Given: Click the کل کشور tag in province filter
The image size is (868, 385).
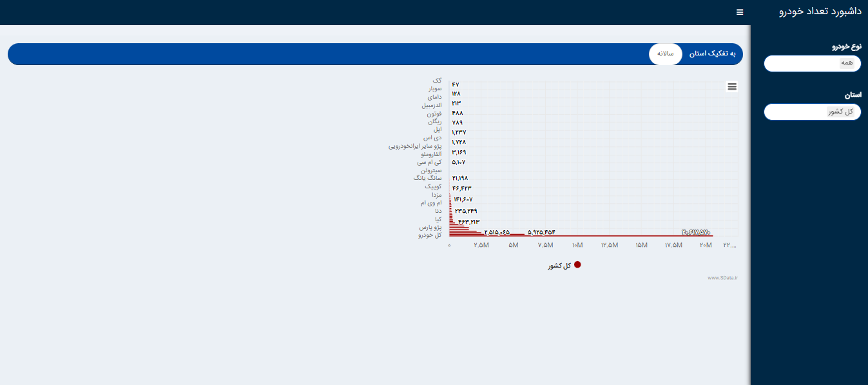Looking at the screenshot, I should pos(840,112).
